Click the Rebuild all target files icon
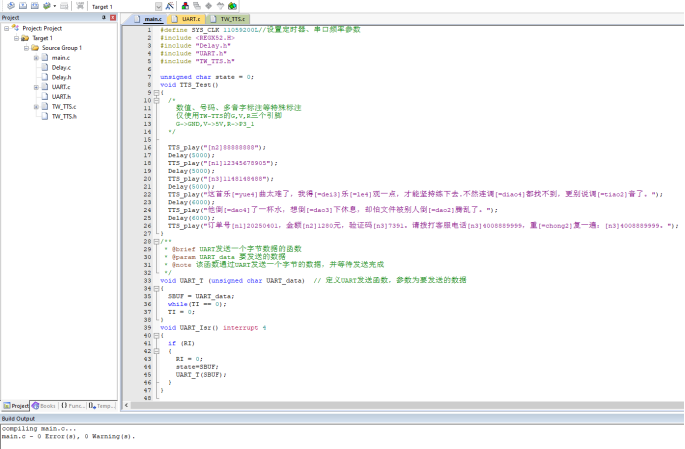685x449 pixels. point(35,6)
